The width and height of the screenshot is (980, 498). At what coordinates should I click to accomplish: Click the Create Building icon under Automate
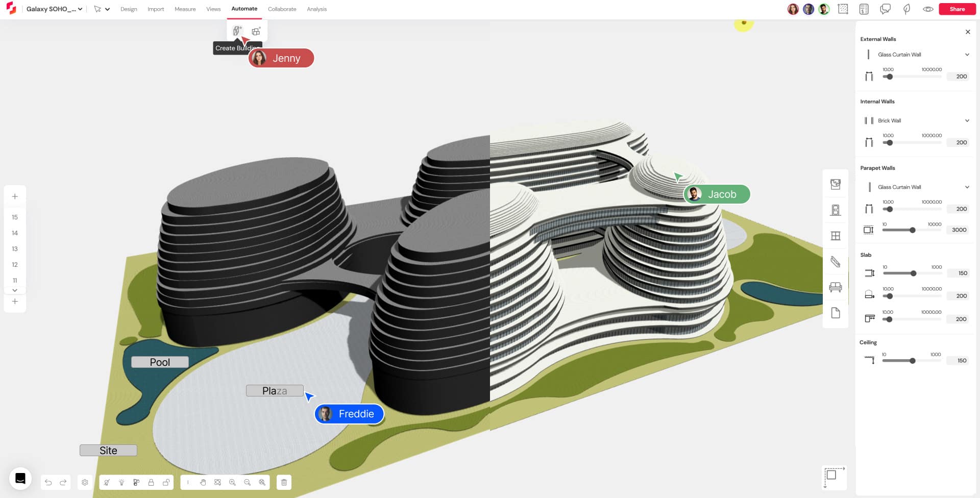point(237,31)
